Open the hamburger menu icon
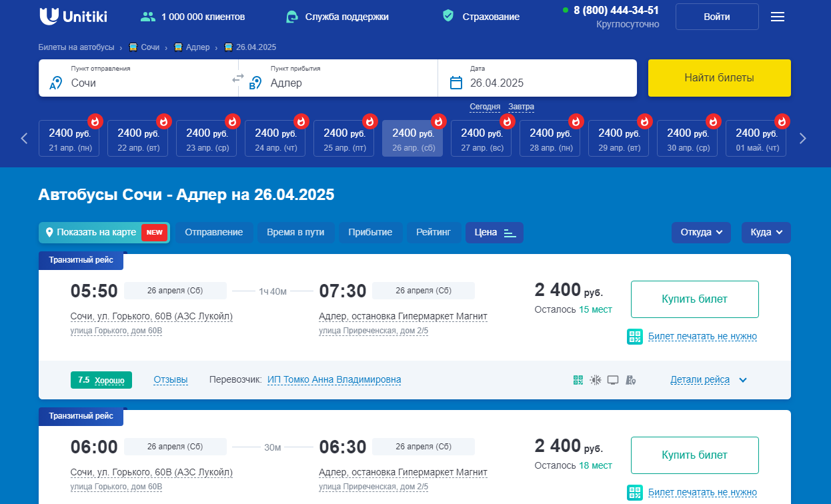 pos(778,17)
